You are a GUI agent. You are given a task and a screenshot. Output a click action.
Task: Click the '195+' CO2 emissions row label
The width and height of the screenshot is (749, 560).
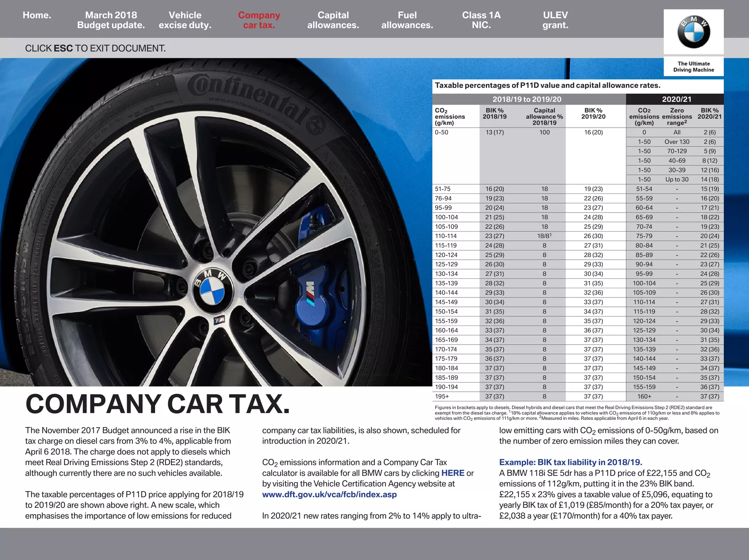coord(442,396)
